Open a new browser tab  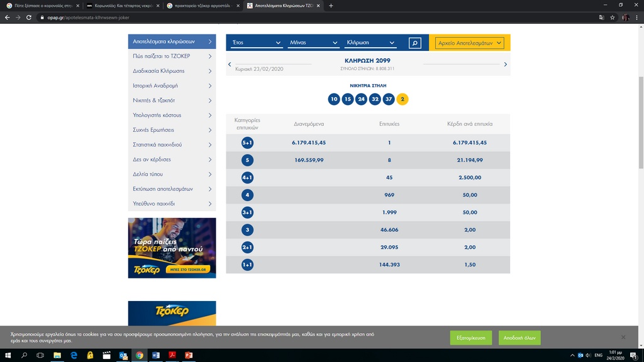pyautogui.click(x=331, y=6)
